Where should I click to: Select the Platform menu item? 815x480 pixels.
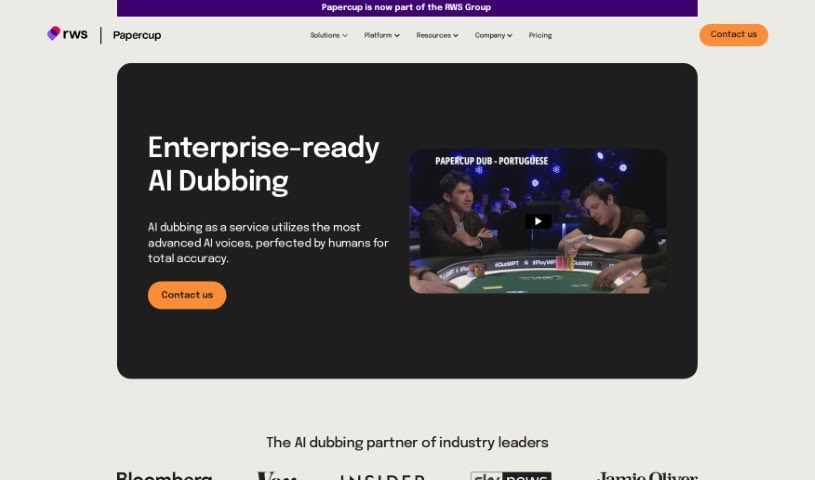tap(378, 35)
